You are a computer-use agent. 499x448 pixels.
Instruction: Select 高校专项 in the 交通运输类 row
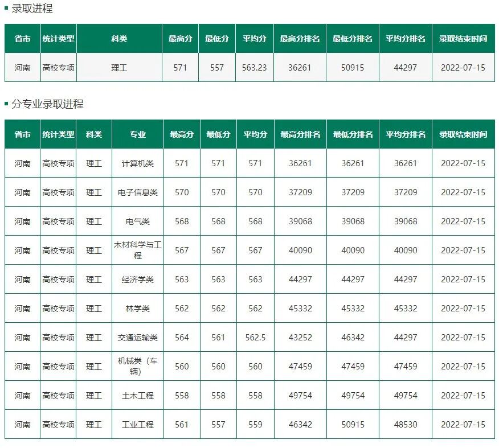(x=58, y=338)
